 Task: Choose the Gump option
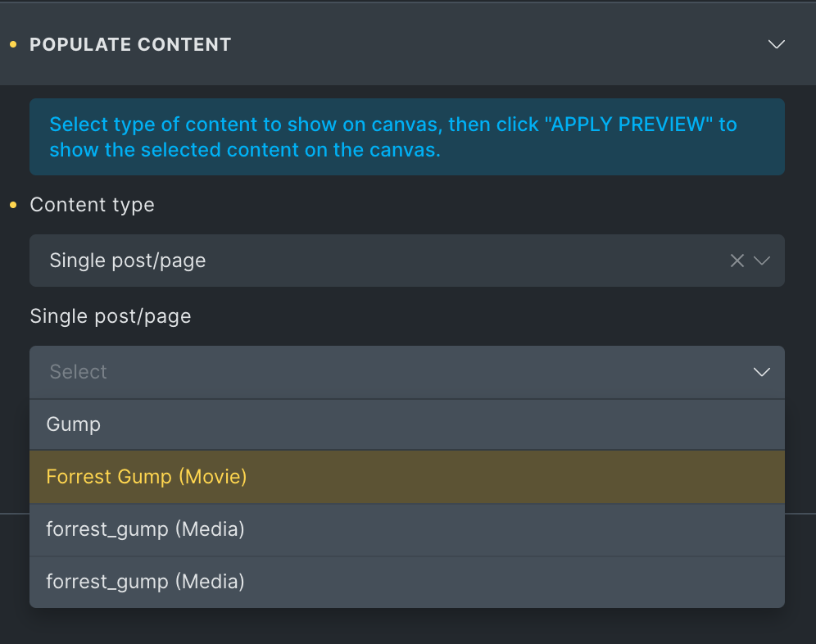coord(407,424)
